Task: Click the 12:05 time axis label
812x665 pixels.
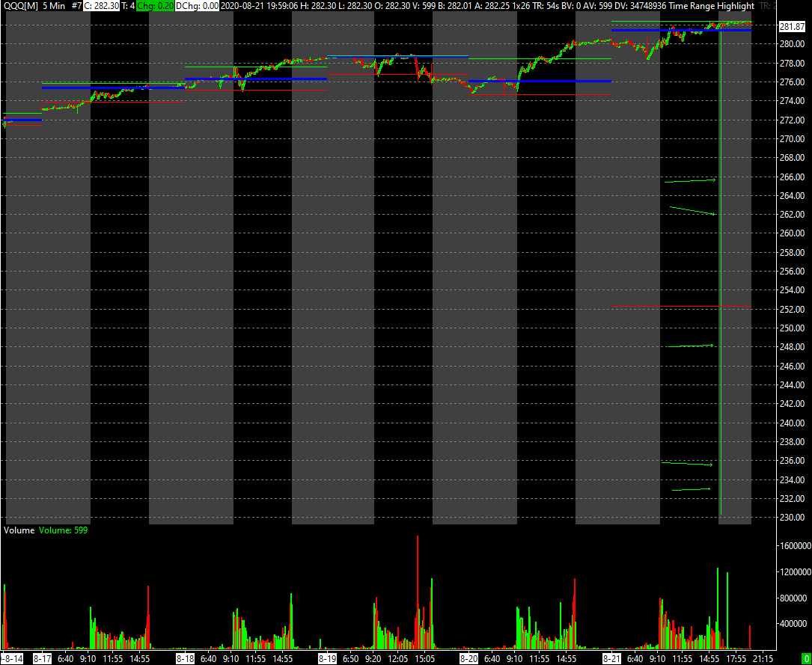Action: tap(398, 659)
